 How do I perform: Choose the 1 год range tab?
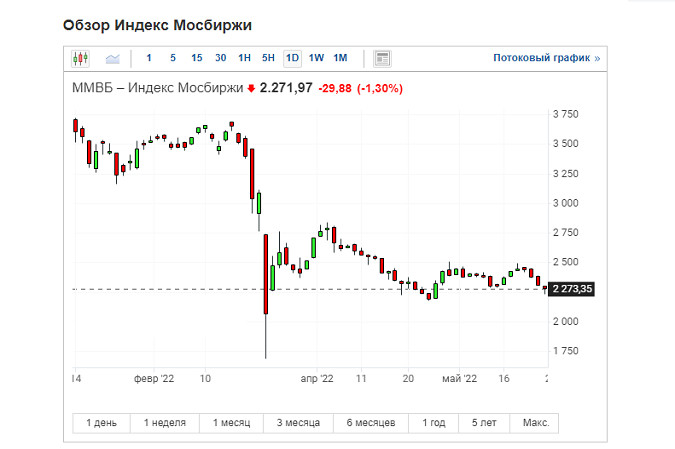tap(434, 423)
